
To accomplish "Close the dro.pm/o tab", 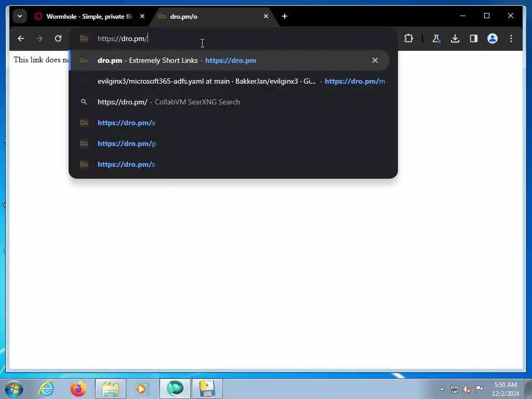I will coord(265,16).
